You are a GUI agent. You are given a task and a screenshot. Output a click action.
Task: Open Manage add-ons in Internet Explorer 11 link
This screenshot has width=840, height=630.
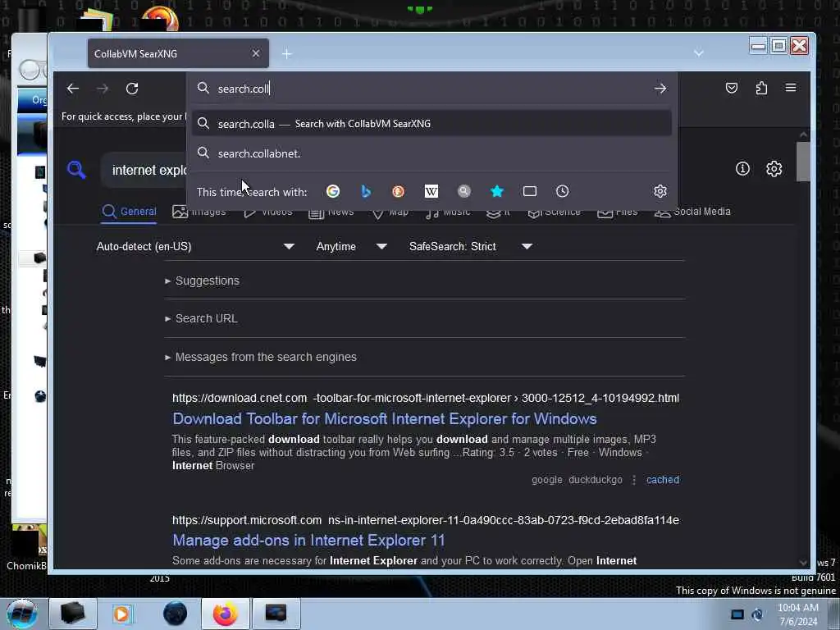(308, 540)
